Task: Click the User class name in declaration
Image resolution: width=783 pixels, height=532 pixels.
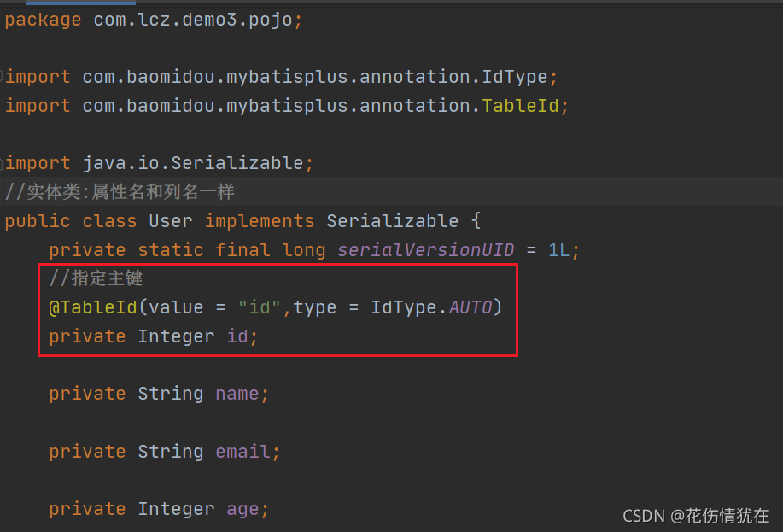Action: coord(171,221)
